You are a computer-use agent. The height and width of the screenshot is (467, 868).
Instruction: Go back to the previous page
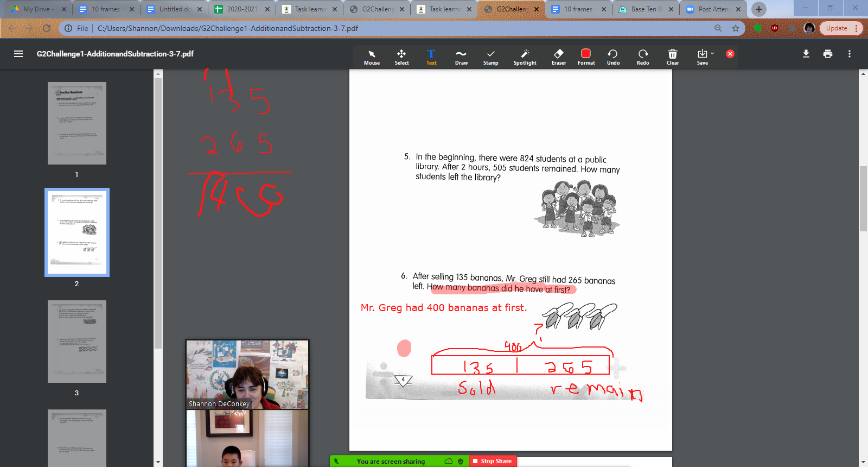pyautogui.click(x=12, y=28)
